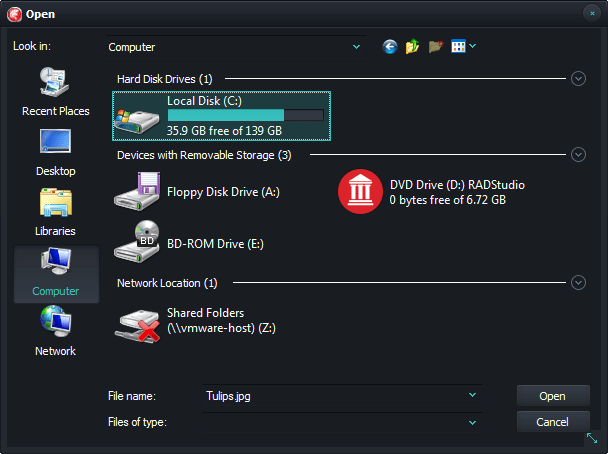608x454 pixels.
Task: Open the View Menu dropdown
Action: coord(464,47)
